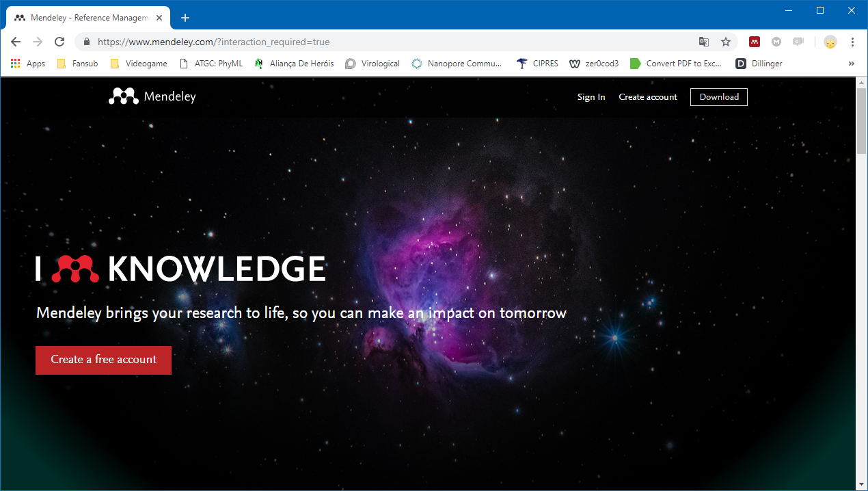Click the gray M extension icon
The height and width of the screenshot is (491, 868).
(x=776, y=42)
